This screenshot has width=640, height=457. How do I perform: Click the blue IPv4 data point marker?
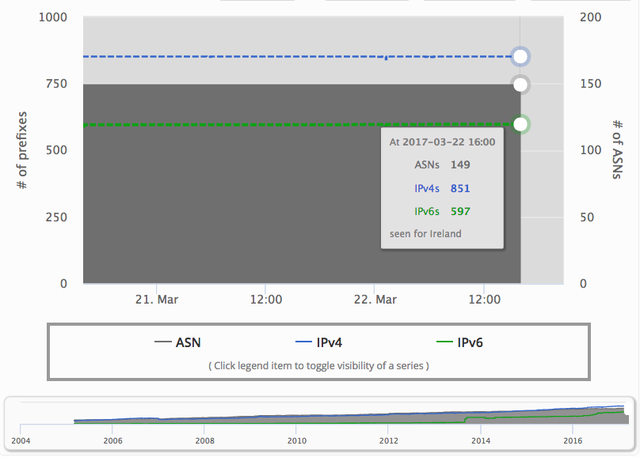coord(520,56)
